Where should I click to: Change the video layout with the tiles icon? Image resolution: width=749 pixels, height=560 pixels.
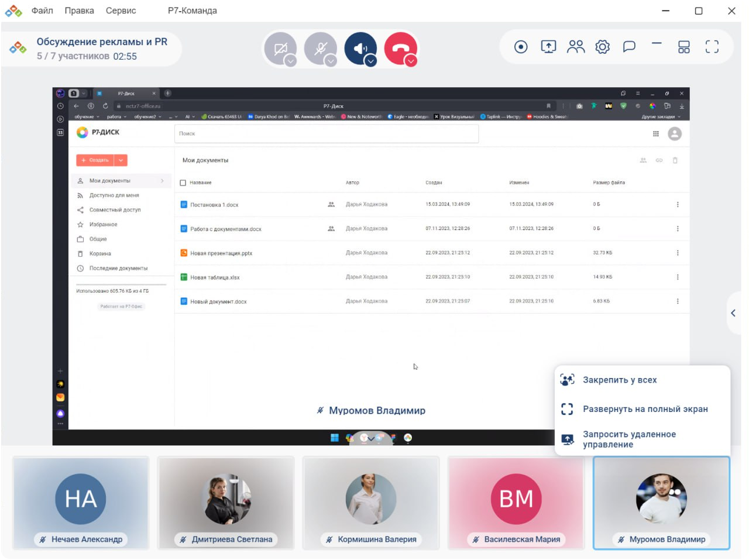pos(683,47)
